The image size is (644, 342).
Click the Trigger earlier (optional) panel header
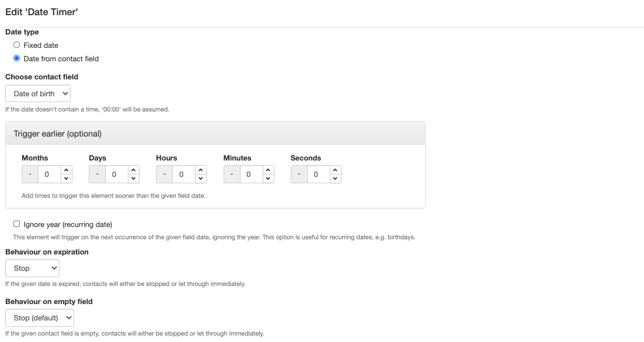(x=215, y=134)
